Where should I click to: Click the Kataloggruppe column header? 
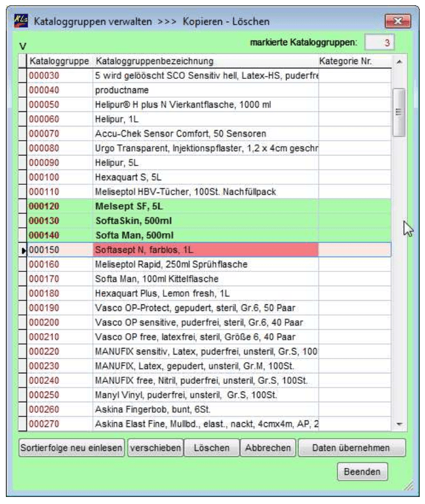pos(59,61)
